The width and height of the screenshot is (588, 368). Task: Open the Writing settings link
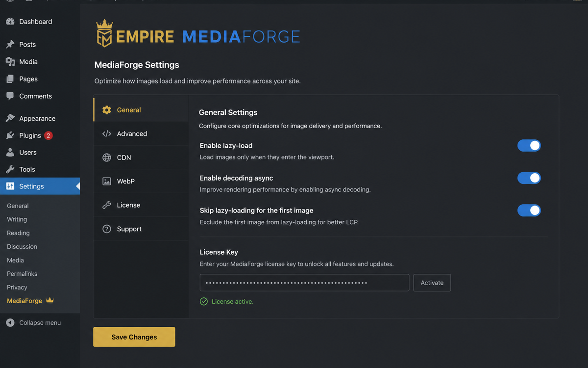click(17, 219)
